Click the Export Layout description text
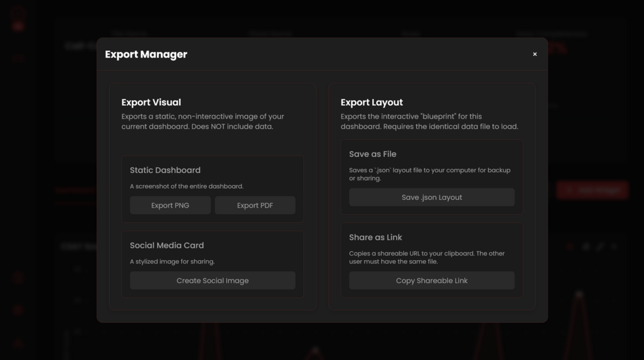The width and height of the screenshot is (644, 360). pyautogui.click(x=429, y=122)
